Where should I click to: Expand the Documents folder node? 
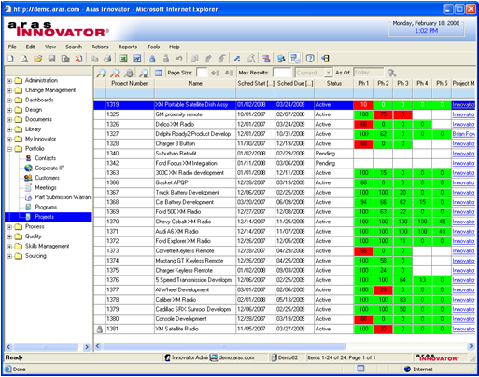pos(10,119)
